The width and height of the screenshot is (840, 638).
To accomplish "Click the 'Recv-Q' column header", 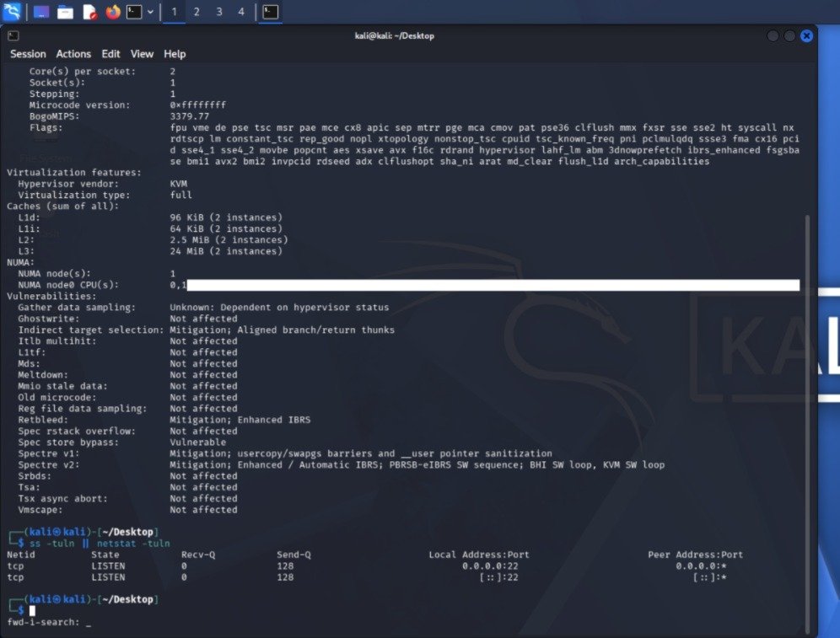I will 198,555.
